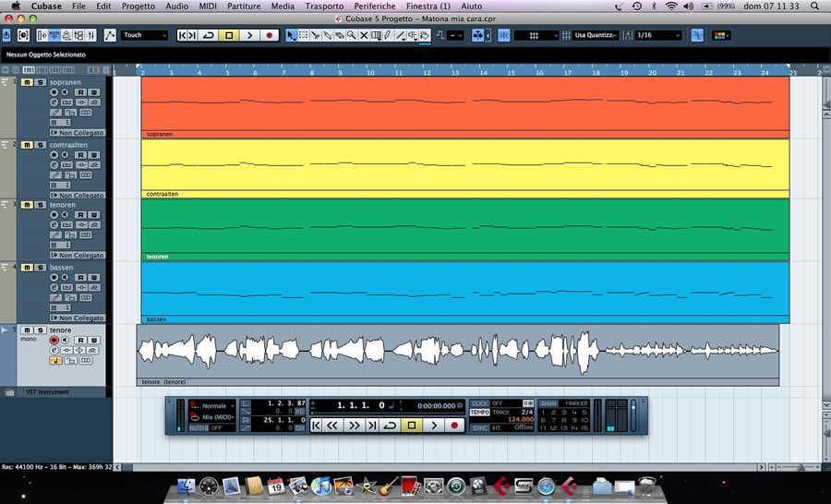The image size is (831, 504).
Task: Open edit channel settings for sopranen
Action: (54, 102)
